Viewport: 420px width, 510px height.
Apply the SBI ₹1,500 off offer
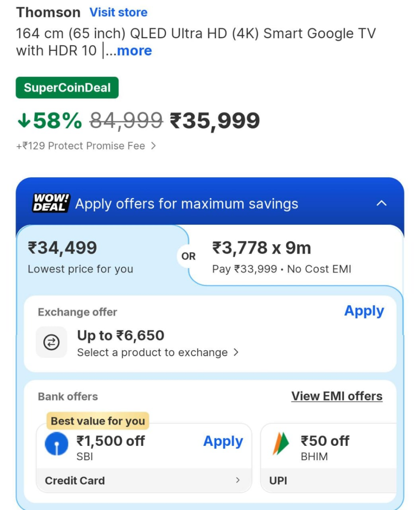[x=223, y=442]
